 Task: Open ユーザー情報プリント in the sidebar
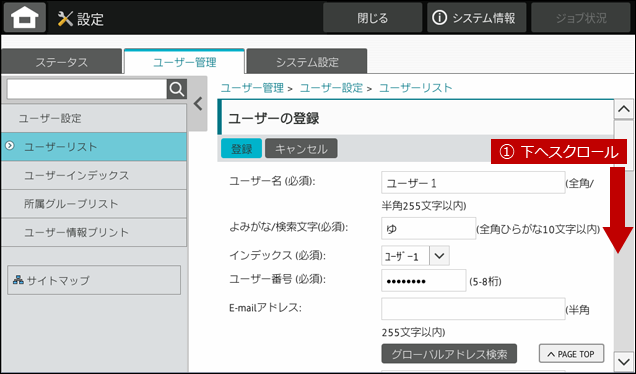pyautogui.click(x=94, y=232)
